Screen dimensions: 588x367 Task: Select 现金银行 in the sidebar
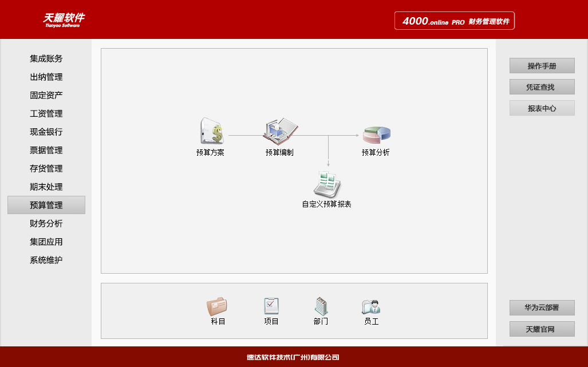pos(46,132)
